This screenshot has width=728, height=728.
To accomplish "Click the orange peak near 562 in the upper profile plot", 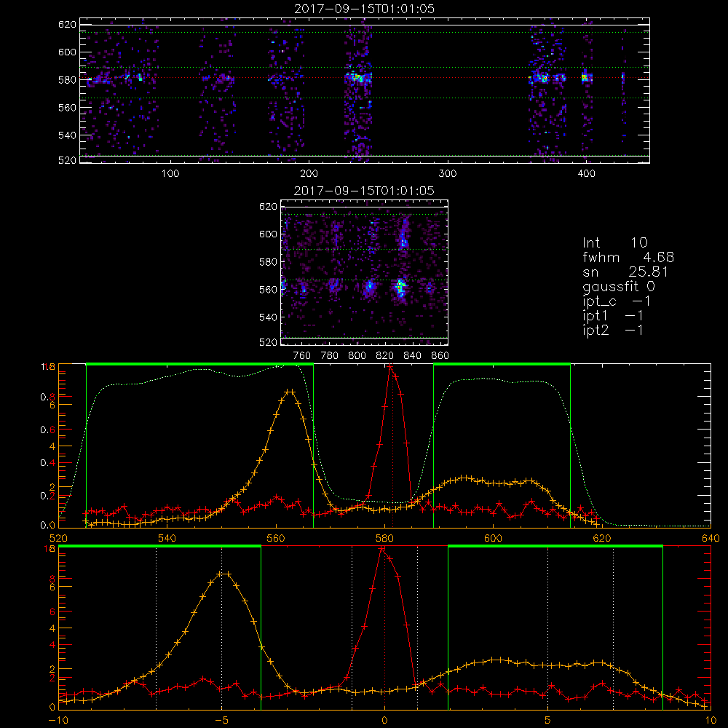I will click(x=290, y=392).
